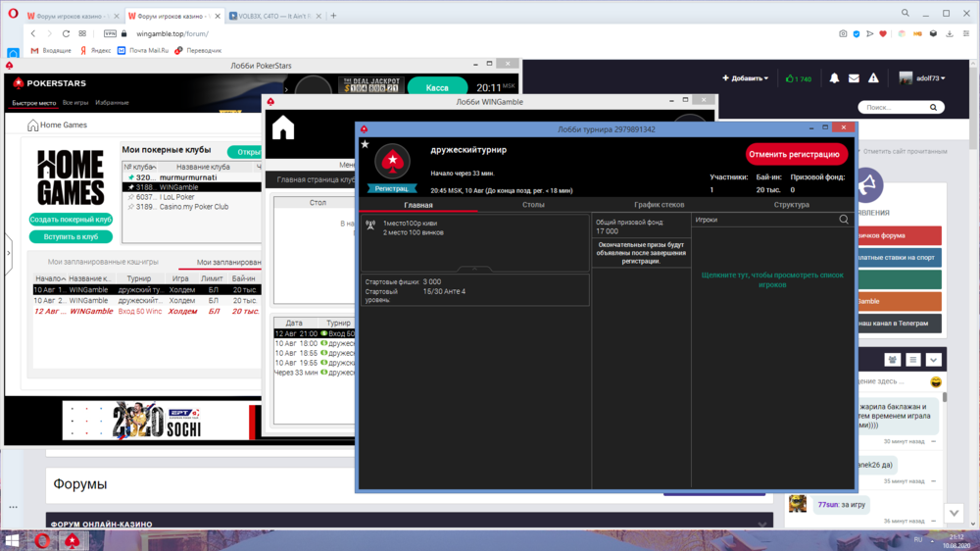Pin the I LoL Poker club
The height and width of the screenshot is (551, 980).
130,197
